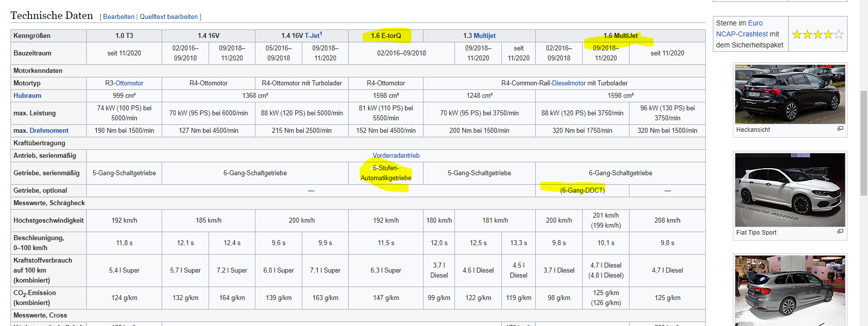Open the Vorderradantrieb link
The width and height of the screenshot is (868, 326).
(396, 156)
